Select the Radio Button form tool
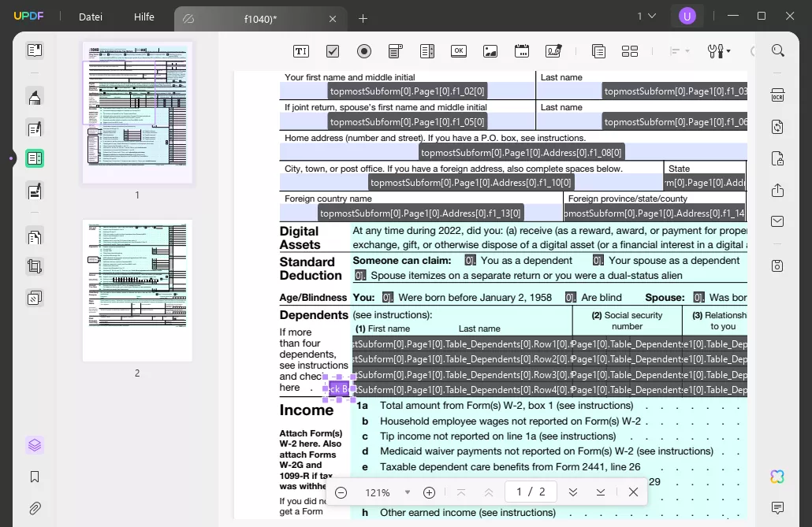Screen dimensions: 812x527 click(x=364, y=51)
